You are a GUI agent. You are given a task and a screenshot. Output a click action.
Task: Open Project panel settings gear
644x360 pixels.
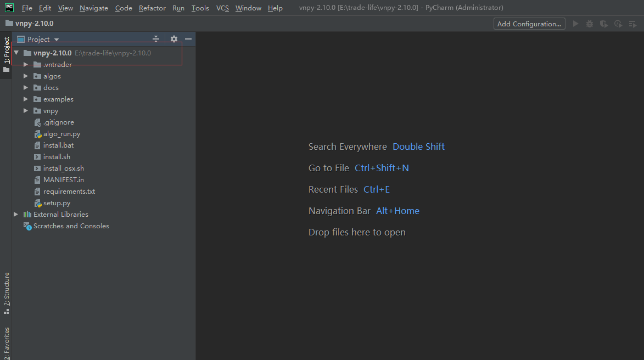(x=174, y=38)
